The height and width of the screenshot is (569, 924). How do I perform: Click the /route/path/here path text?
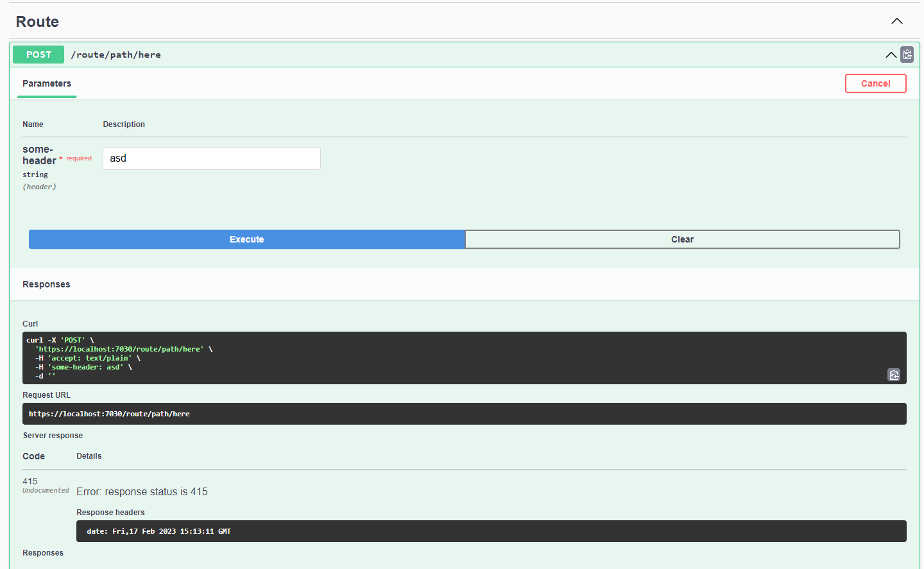tap(116, 55)
